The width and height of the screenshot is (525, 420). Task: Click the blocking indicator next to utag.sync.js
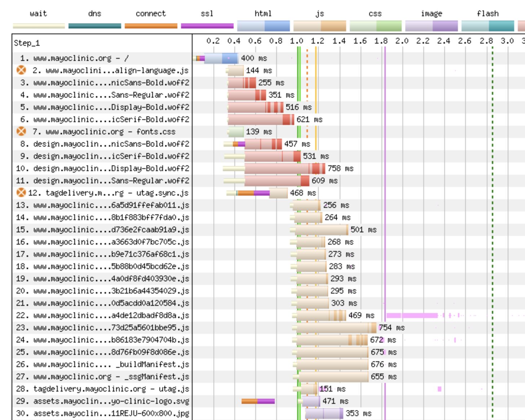[22, 193]
